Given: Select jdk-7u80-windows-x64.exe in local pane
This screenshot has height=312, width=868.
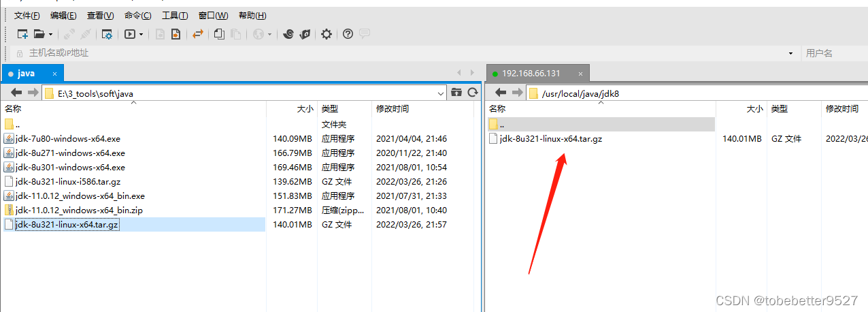Looking at the screenshot, I should [x=133, y=138].
